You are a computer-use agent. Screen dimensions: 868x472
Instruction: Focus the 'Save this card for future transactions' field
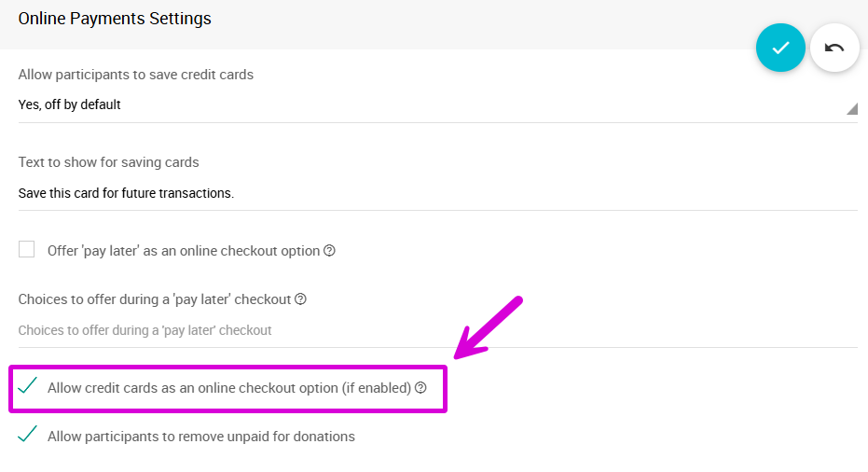point(126,193)
